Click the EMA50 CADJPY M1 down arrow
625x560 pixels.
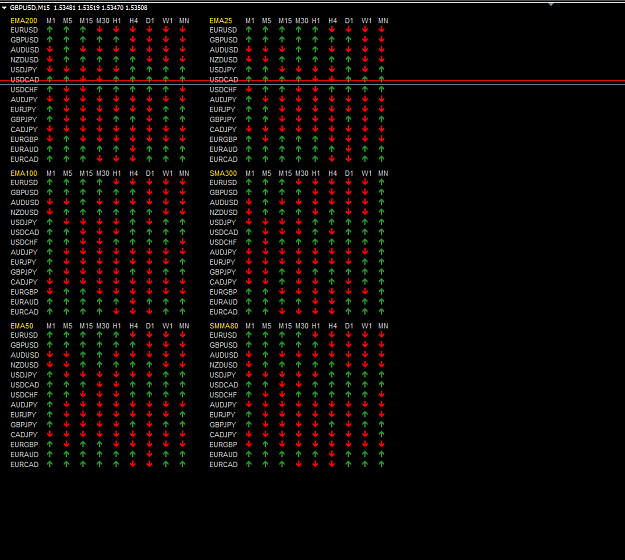(50, 434)
